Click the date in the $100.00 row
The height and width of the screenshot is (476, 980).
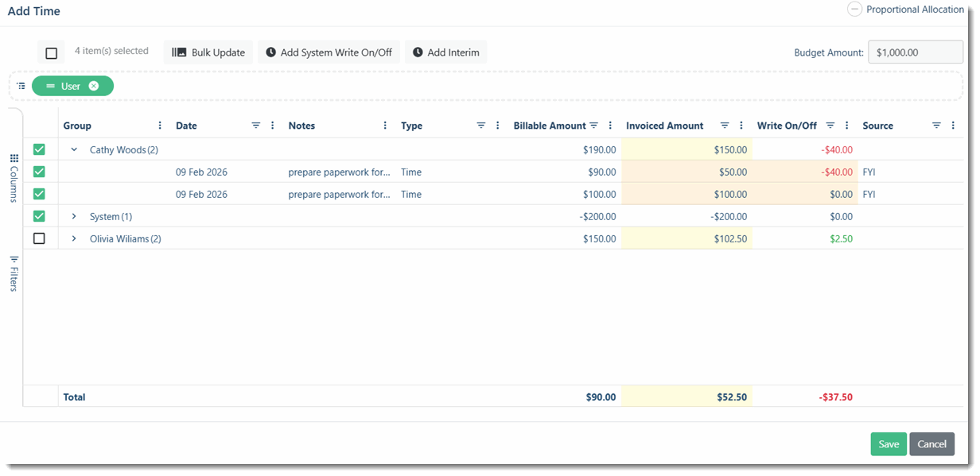pos(201,194)
